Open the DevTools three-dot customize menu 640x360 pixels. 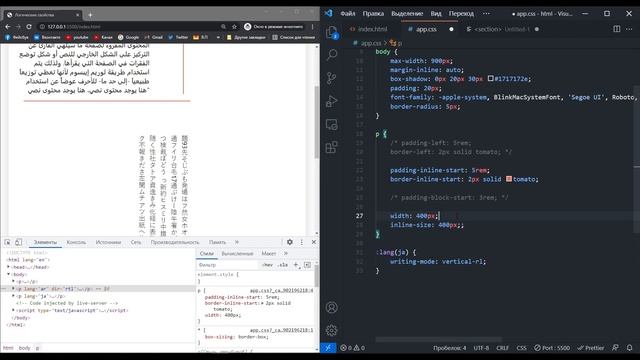point(302,242)
